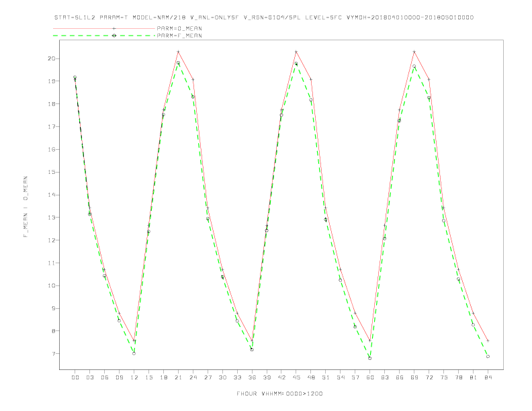This screenshot has height=411, width=532.
Task: Click x-axis forecast hour label 00
Action: 75,377
